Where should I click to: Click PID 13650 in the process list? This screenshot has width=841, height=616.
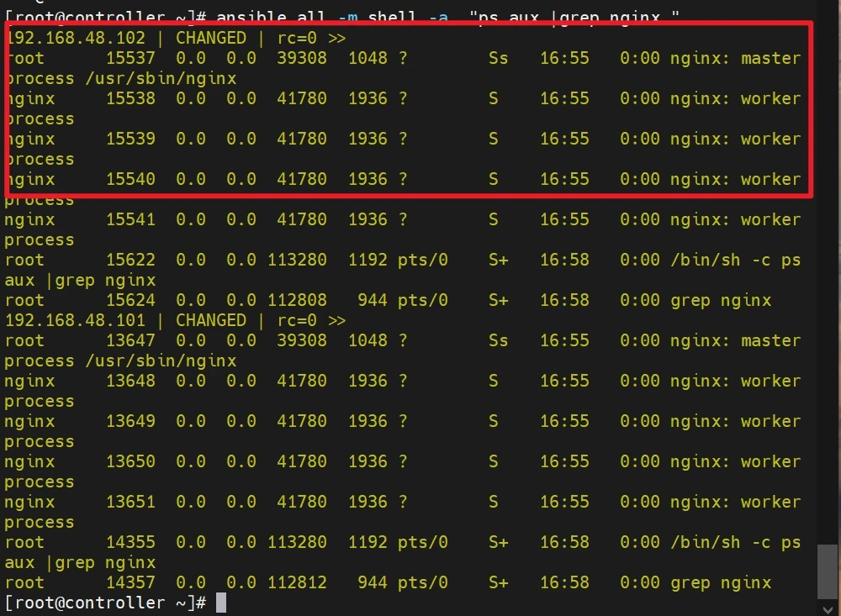130,461
